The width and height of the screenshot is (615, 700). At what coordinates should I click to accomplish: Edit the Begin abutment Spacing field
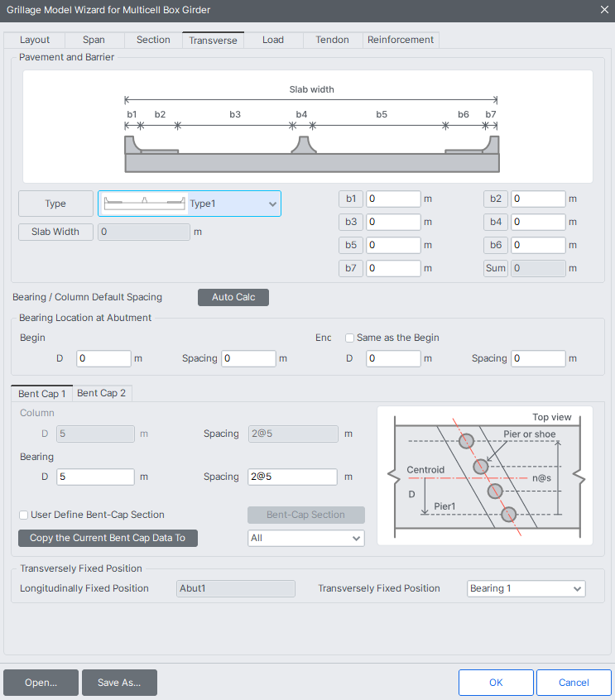coord(248,358)
